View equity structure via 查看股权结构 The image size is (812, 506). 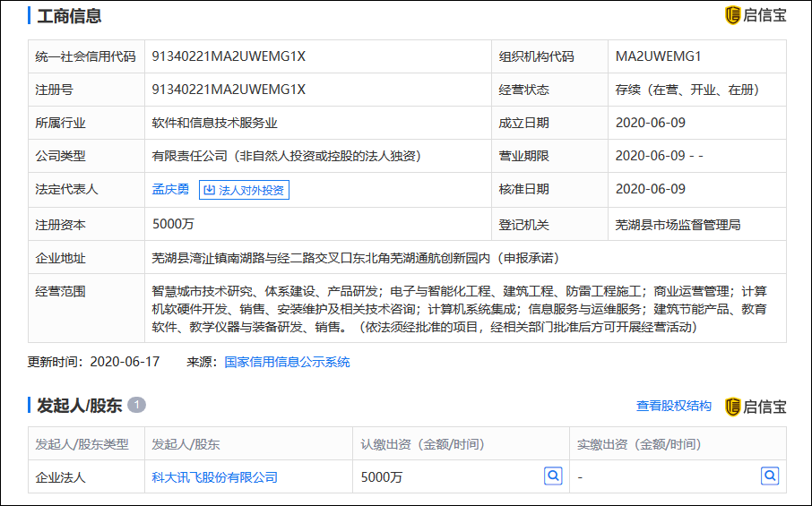[673, 407]
